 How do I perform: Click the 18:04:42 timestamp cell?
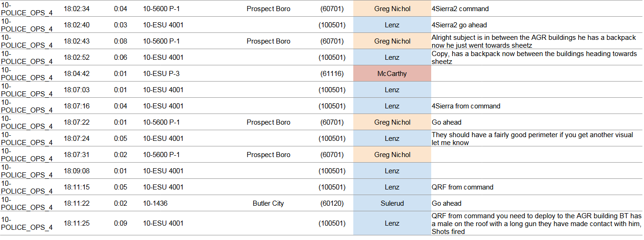click(x=77, y=74)
